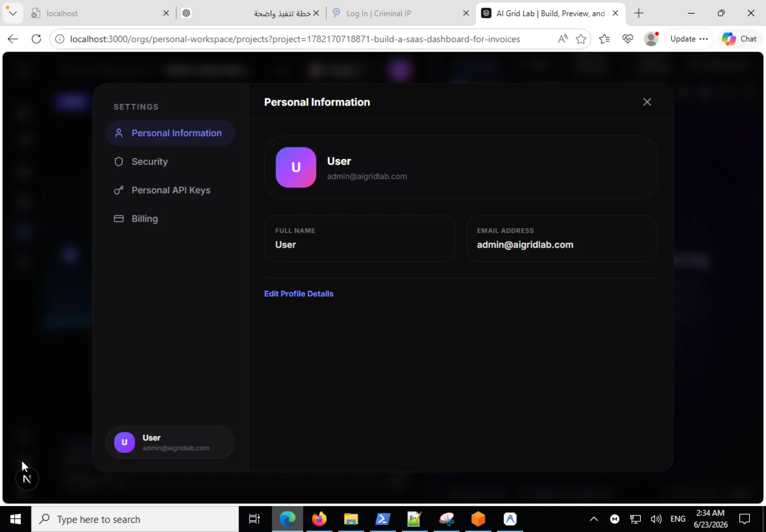Reload the page
The width and height of the screenshot is (766, 532).
pyautogui.click(x=36, y=39)
